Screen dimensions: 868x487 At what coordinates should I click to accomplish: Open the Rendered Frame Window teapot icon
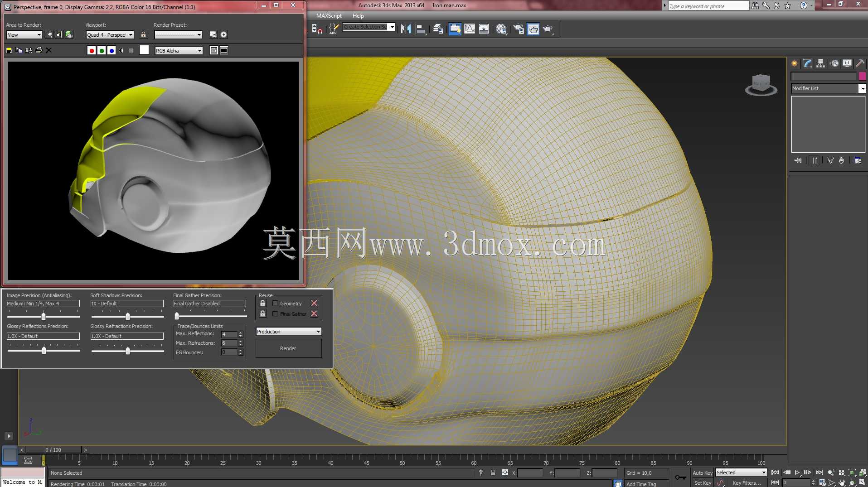533,29
